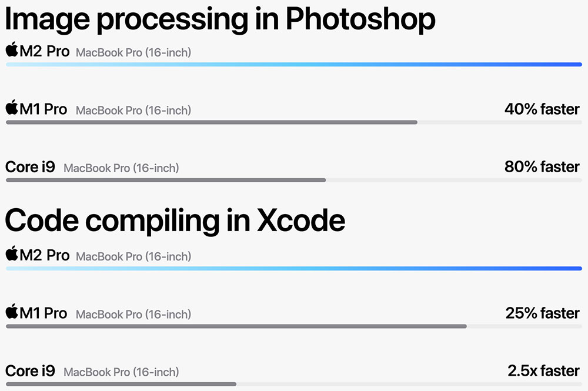Click Apple logo beside M1 Pro under Xcode
The width and height of the screenshot is (588, 391).
12,312
